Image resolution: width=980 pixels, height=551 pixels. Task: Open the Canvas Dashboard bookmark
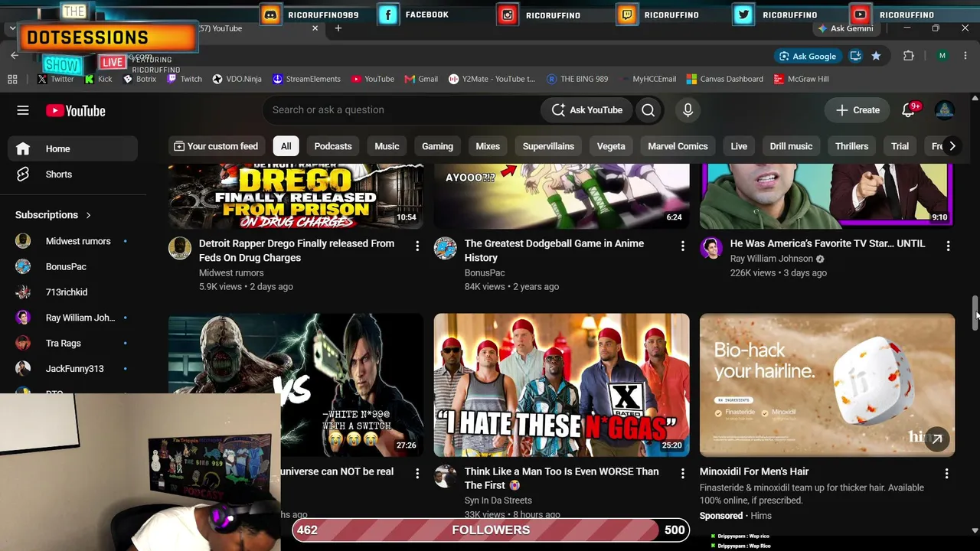[725, 79]
